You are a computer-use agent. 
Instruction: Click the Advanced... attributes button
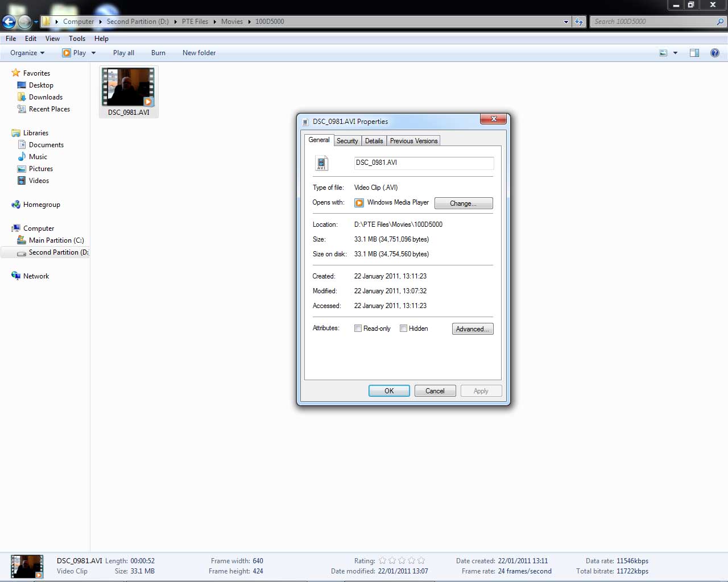click(x=472, y=329)
